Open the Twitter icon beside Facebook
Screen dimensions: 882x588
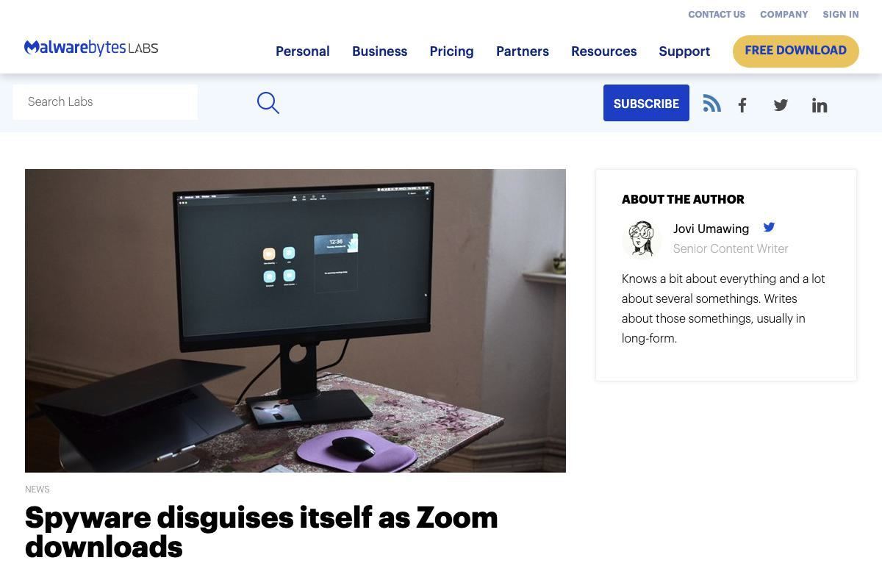(781, 105)
